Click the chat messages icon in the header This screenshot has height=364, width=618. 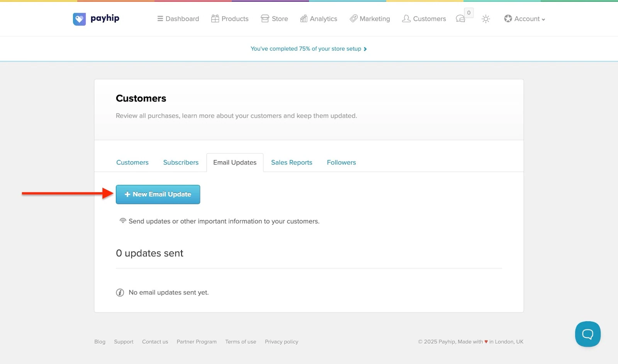click(460, 19)
